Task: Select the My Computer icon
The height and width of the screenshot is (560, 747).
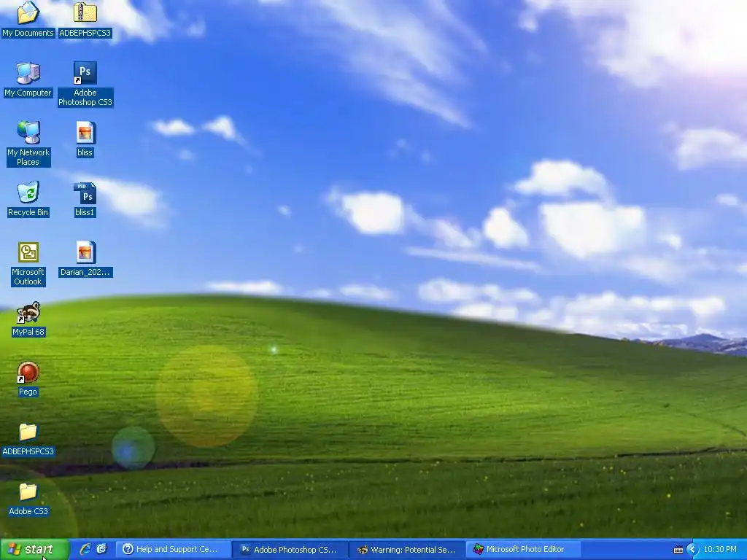Action: click(x=28, y=74)
